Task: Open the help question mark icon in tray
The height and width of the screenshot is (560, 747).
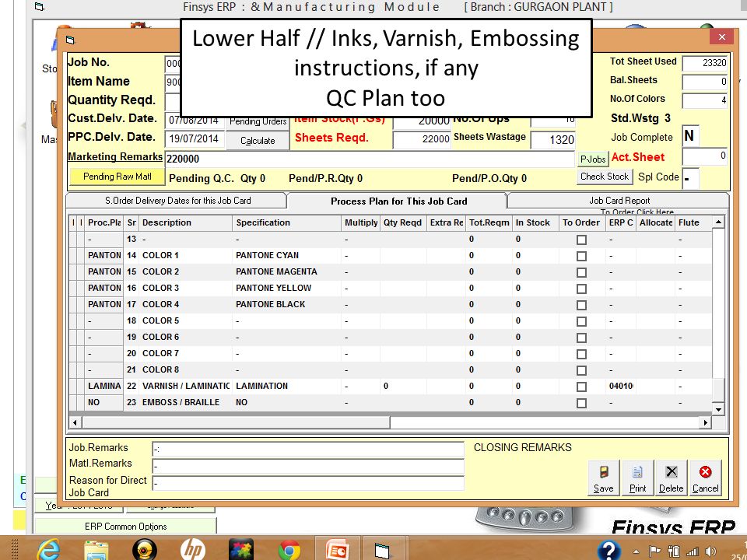Action: pos(608,550)
